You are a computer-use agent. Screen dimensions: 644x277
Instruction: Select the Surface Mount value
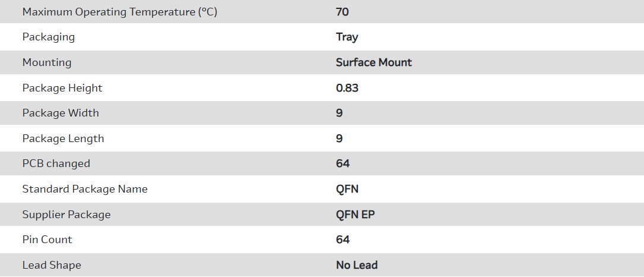coord(374,62)
